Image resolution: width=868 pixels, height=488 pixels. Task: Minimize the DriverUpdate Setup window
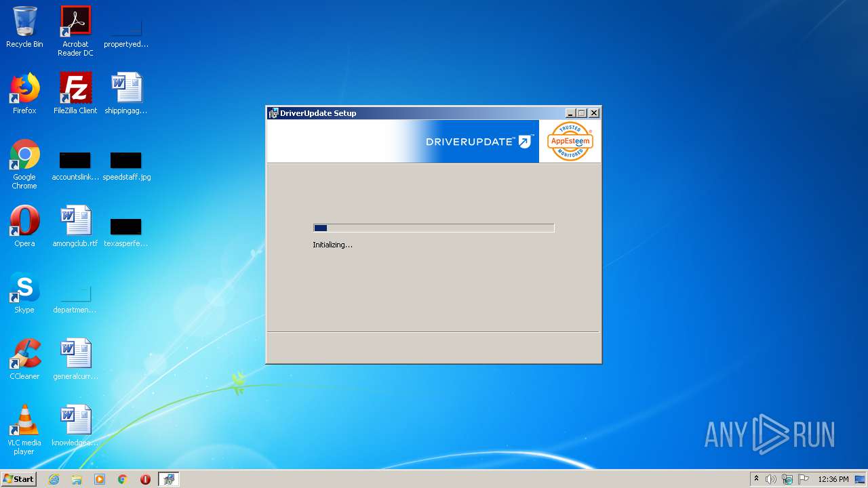tap(571, 113)
